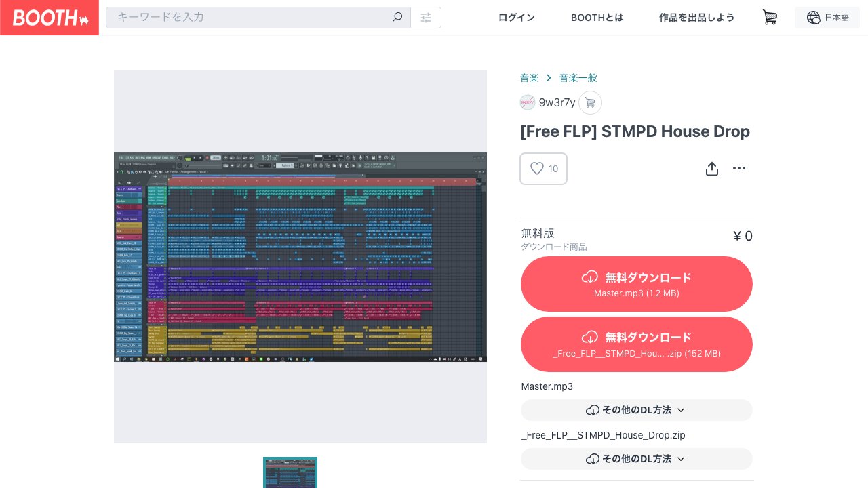The image size is (868, 488).
Task: Click the shop cart icon beside 9w3r7y
Action: pyautogui.click(x=590, y=102)
